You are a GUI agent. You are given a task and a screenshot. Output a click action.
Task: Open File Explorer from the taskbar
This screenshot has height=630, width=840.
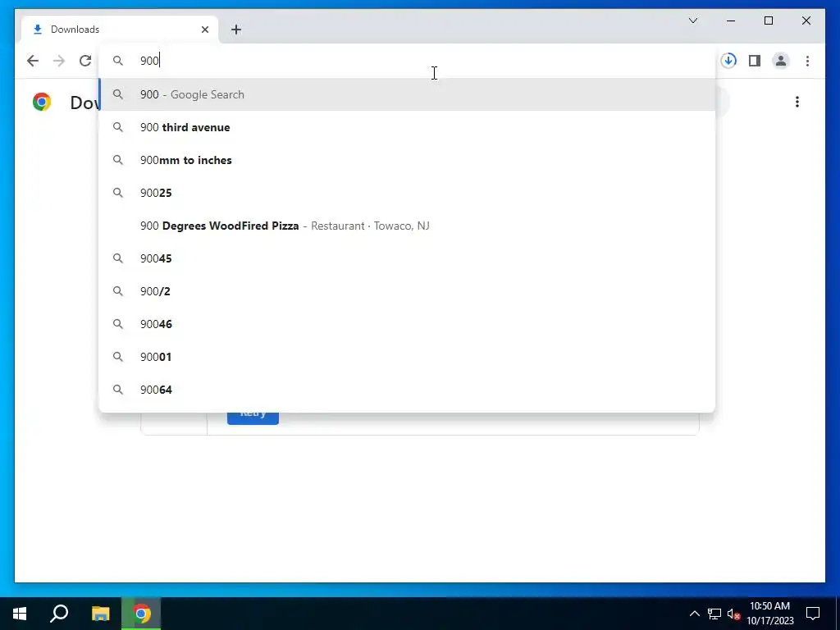click(x=100, y=614)
